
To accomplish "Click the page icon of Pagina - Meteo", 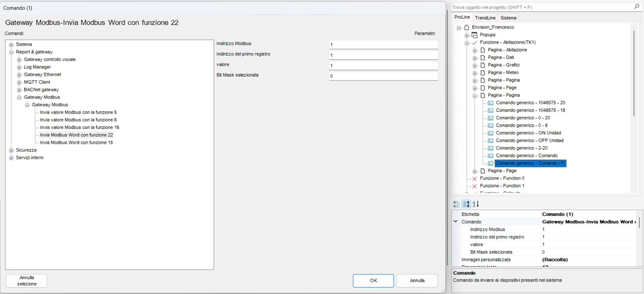I will (x=483, y=72).
